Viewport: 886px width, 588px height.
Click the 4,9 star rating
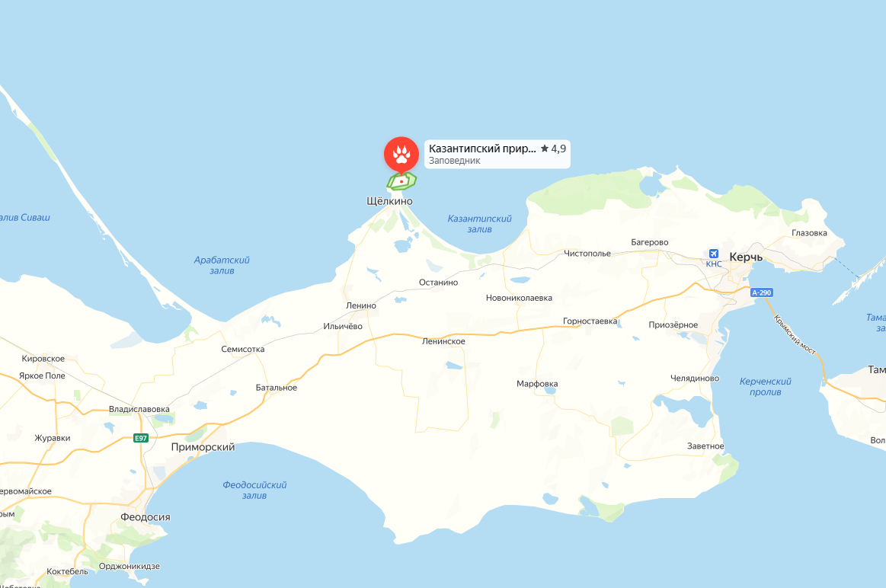553,149
